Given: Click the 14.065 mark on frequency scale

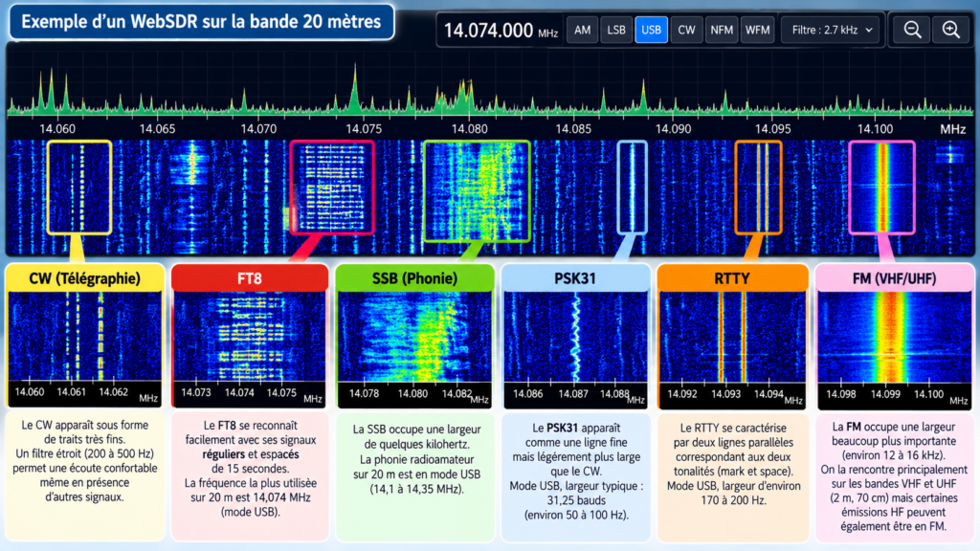Looking at the screenshot, I should (x=158, y=129).
